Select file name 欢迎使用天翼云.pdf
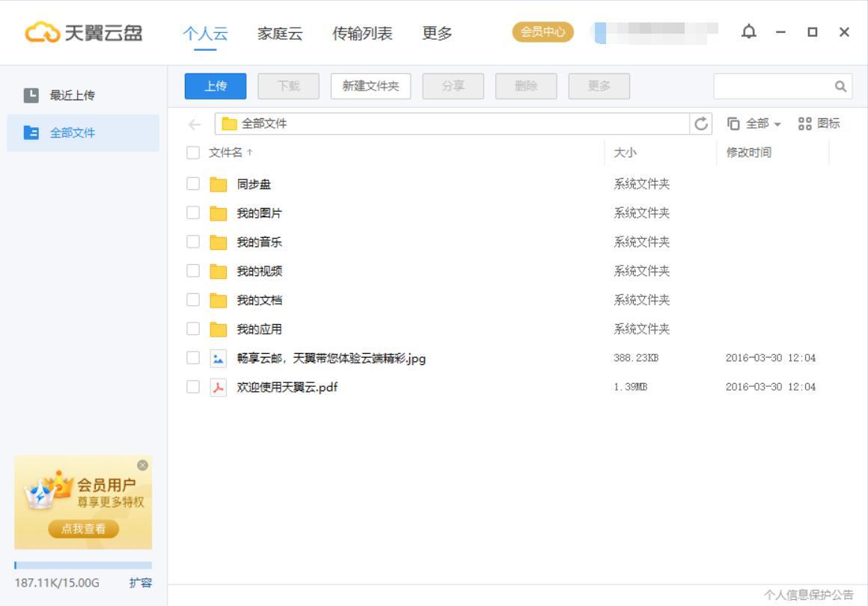 [287, 388]
